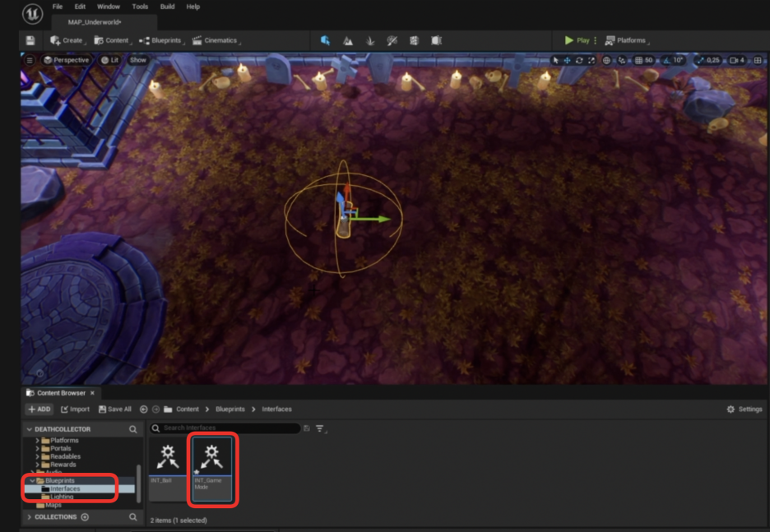Open rotation snap value 10° dropdown

(x=678, y=60)
